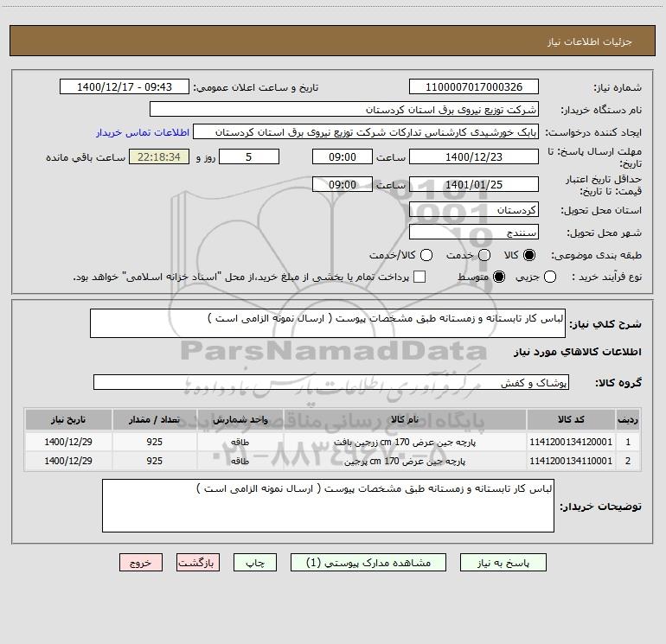Click the استان محل تحویل field کردستان

coord(474,210)
